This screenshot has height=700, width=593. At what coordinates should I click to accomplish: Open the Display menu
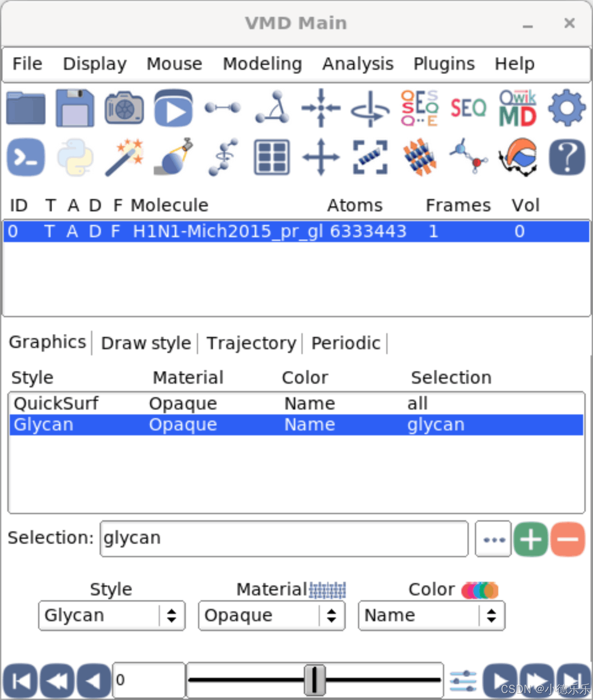tap(95, 64)
